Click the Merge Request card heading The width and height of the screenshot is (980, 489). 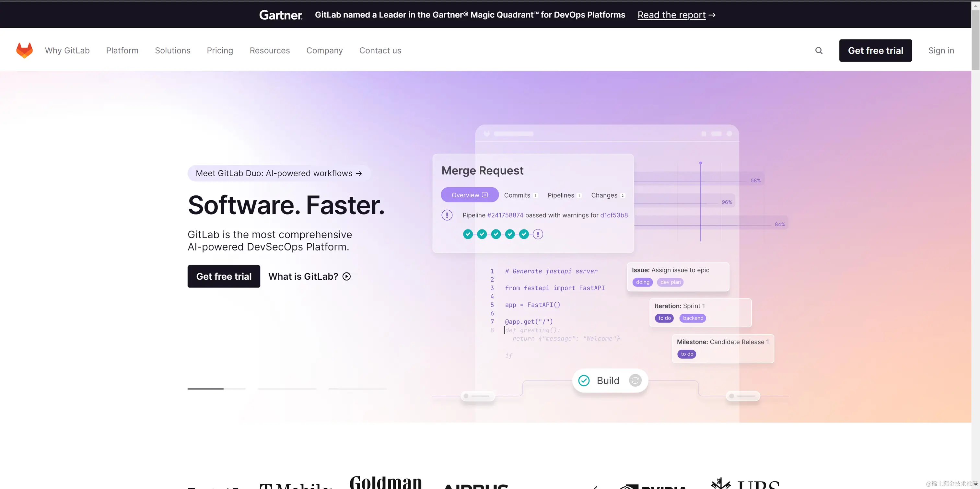click(483, 170)
